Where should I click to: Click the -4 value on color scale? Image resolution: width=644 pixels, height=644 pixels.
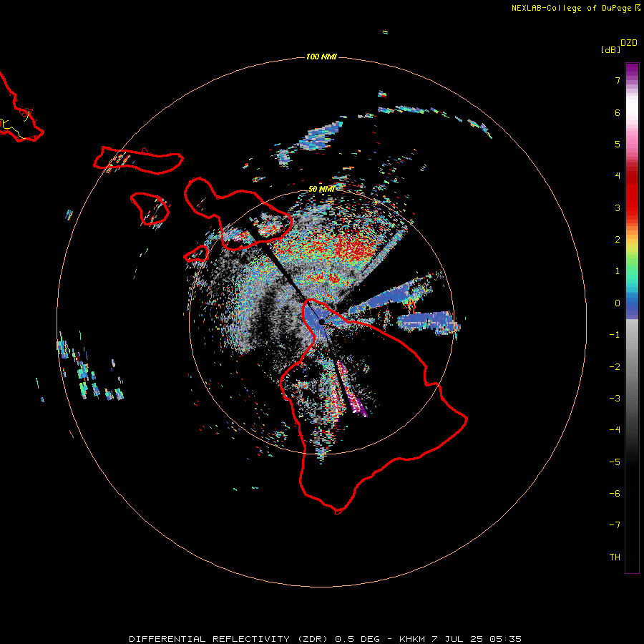pyautogui.click(x=615, y=430)
